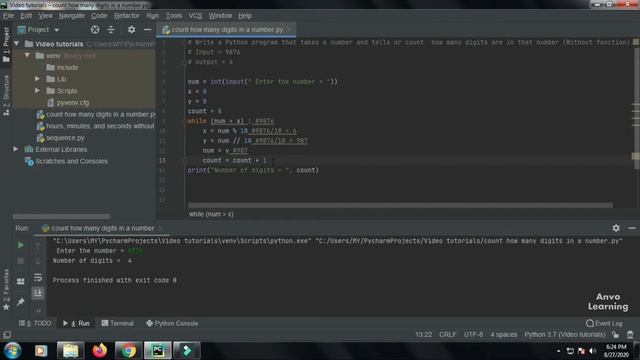Click the breadcrumb while (num > x)
Image resolution: width=640 pixels, height=360 pixels.
211,214
